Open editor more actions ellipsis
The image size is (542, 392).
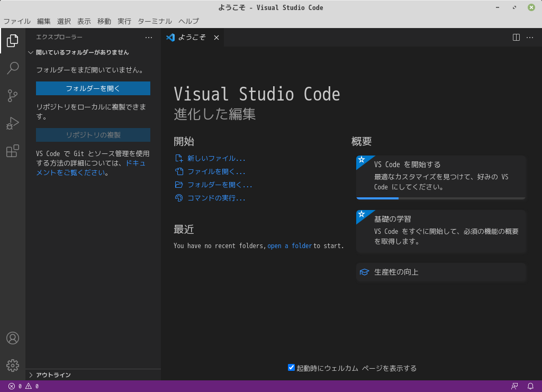529,38
